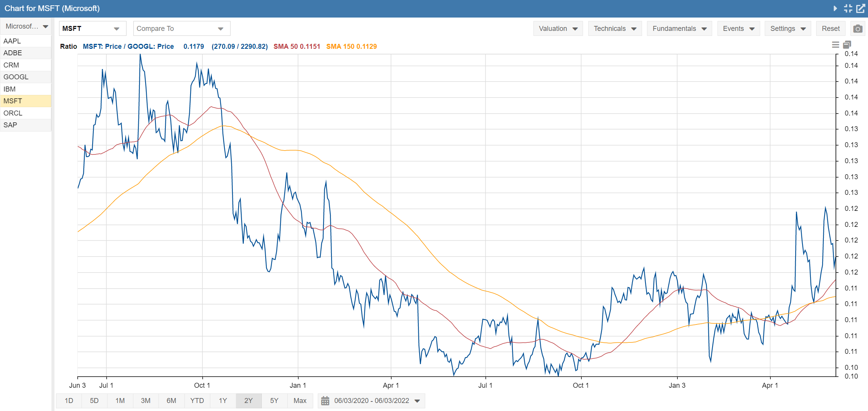
Task: Select IBM in ticker list
Action: click(x=26, y=89)
